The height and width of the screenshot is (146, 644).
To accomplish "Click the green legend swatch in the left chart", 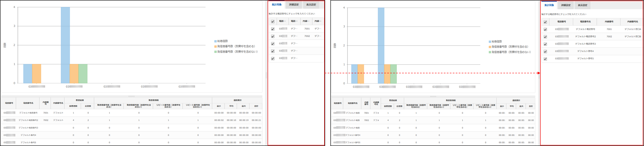I will 216,52.
